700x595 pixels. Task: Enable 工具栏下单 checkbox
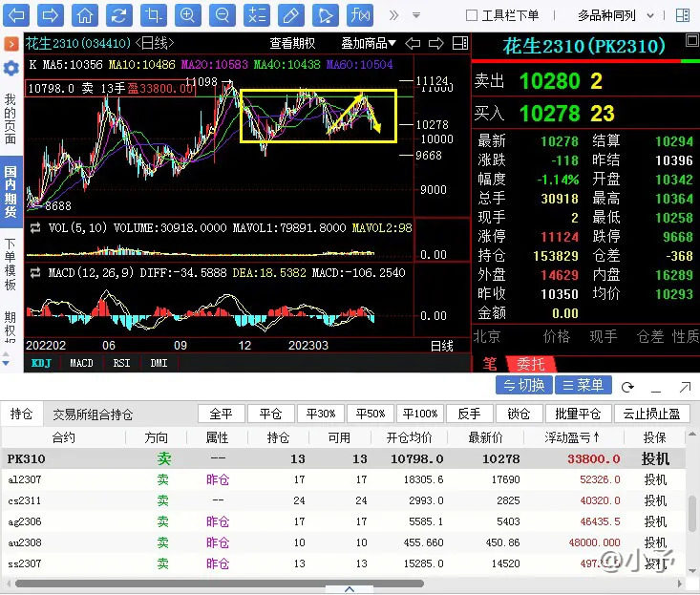coord(472,15)
